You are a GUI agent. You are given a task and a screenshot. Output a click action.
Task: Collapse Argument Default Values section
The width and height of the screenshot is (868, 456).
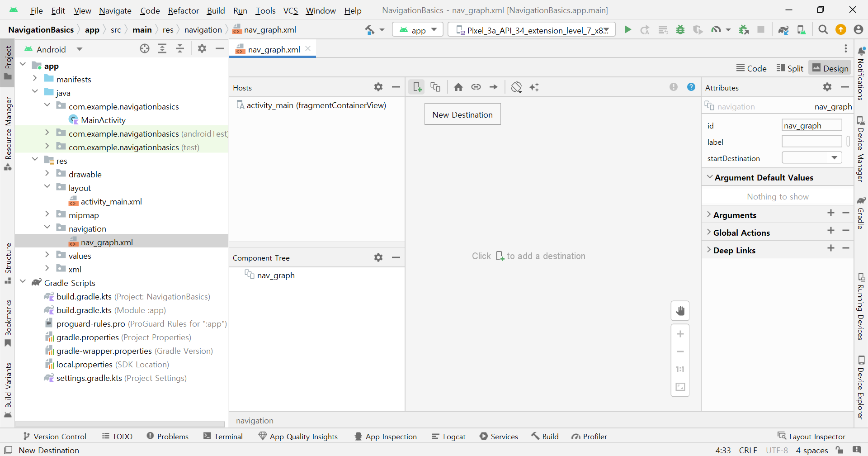710,177
